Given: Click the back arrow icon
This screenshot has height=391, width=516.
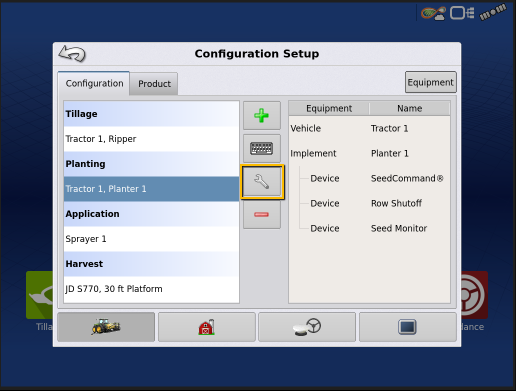Looking at the screenshot, I should (72, 54).
